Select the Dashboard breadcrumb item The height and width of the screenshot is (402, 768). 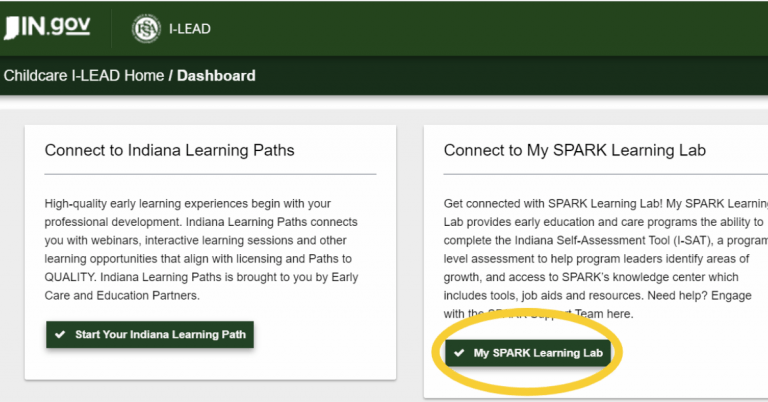point(216,75)
